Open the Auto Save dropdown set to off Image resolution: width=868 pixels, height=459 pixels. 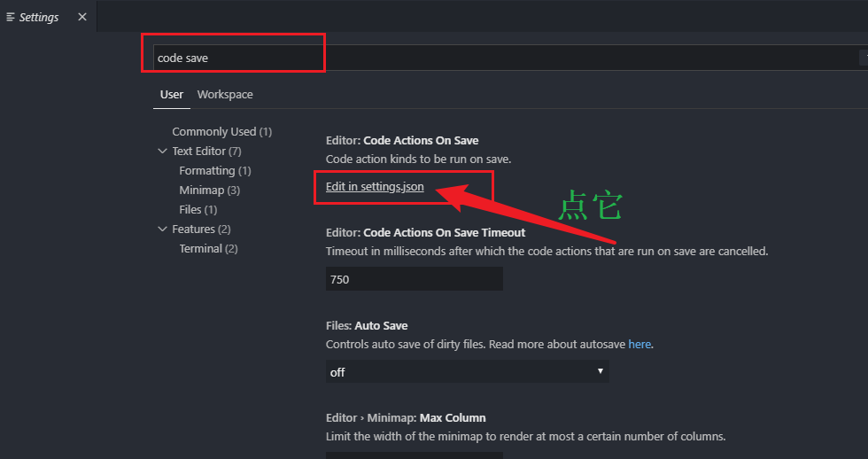467,372
